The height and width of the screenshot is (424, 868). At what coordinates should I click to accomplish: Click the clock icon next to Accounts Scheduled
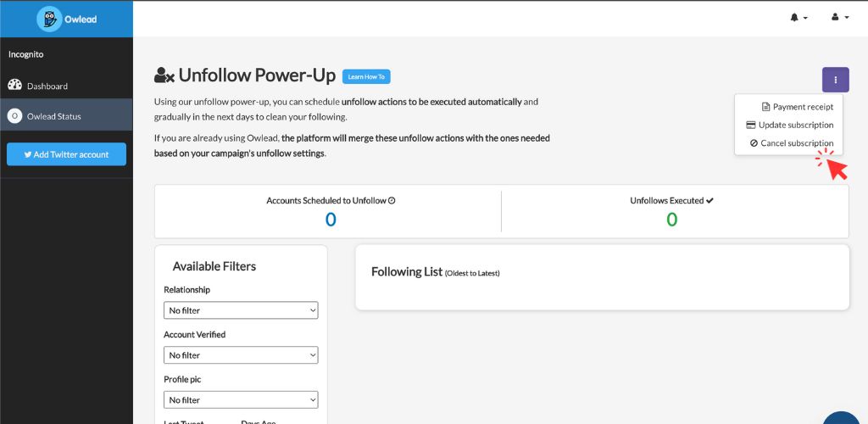point(392,200)
